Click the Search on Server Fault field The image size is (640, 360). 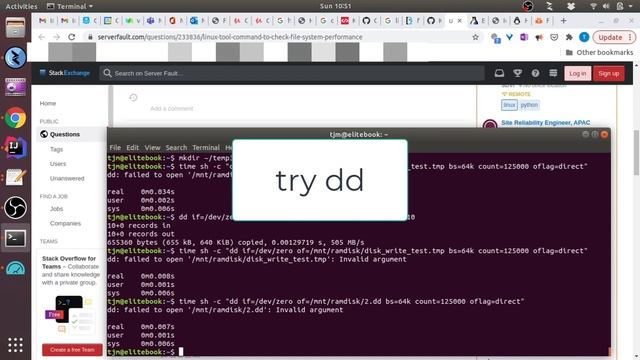point(292,73)
